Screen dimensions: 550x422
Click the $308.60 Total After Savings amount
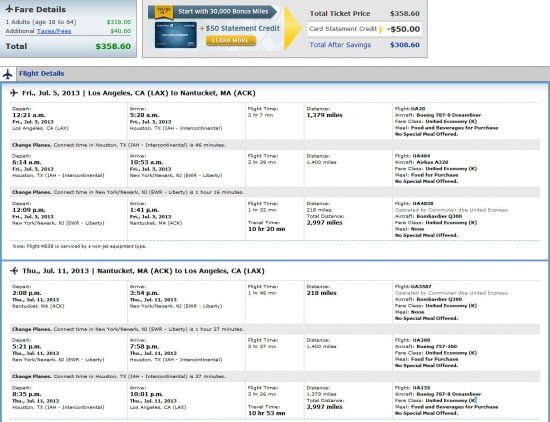[404, 45]
